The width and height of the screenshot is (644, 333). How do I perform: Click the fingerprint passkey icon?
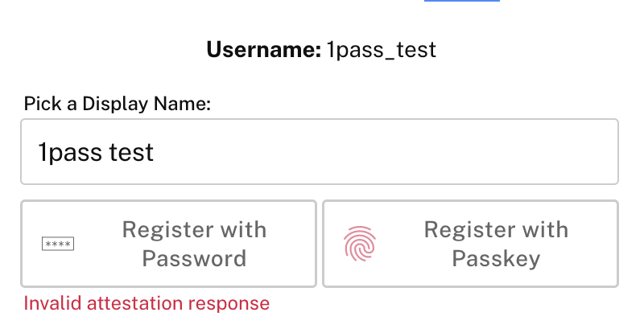pos(360,244)
